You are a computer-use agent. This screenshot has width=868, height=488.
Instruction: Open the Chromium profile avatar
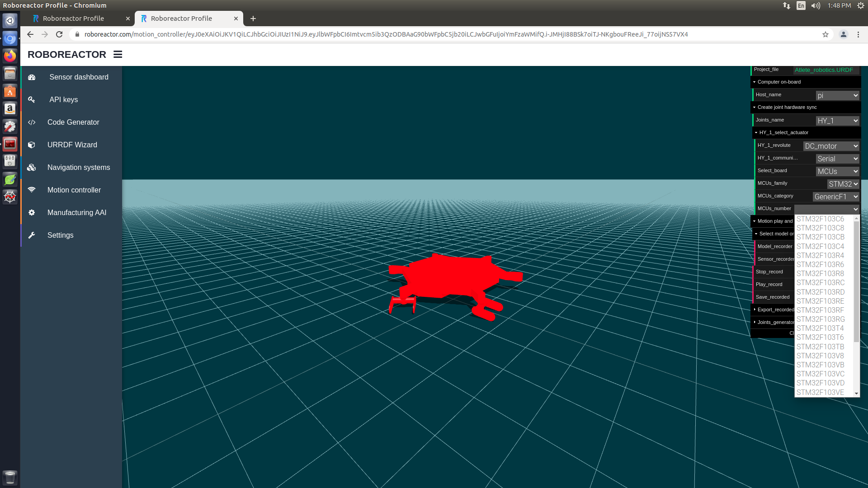coord(844,34)
